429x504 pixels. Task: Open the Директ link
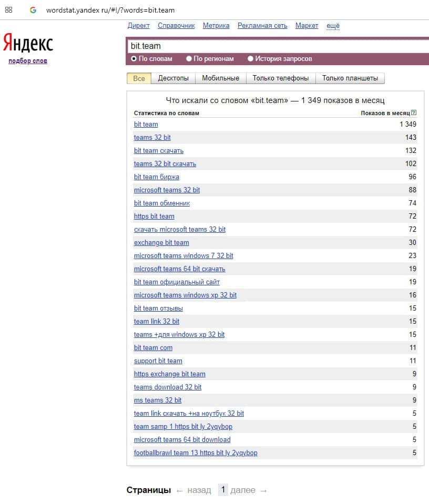pos(139,26)
